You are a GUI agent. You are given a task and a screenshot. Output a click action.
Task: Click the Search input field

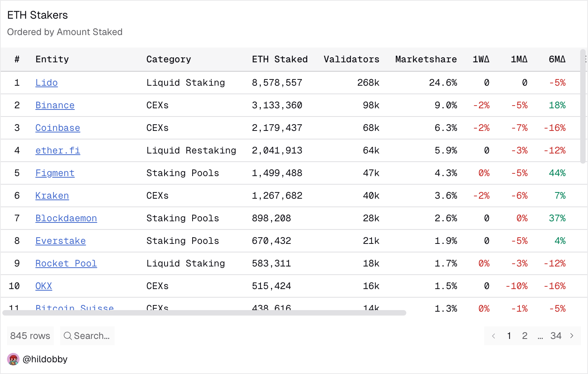(87, 336)
